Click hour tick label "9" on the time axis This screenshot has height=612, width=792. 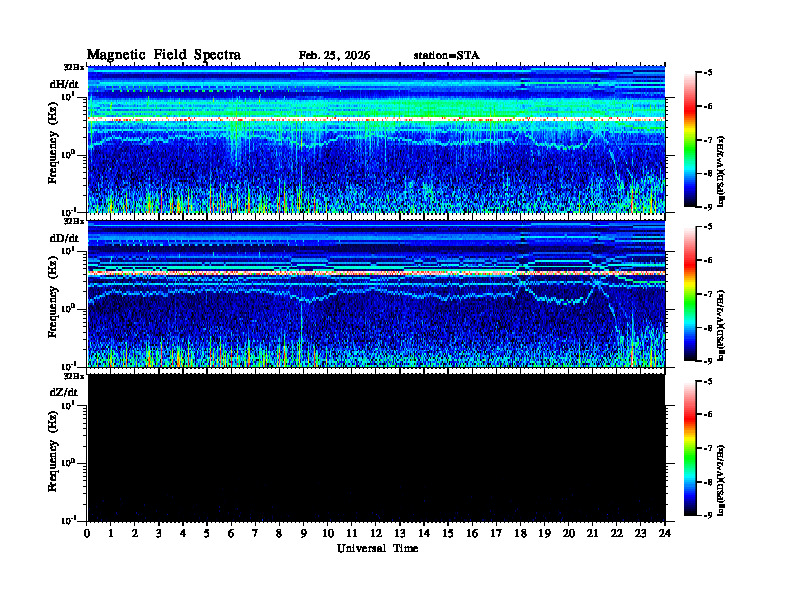304,533
